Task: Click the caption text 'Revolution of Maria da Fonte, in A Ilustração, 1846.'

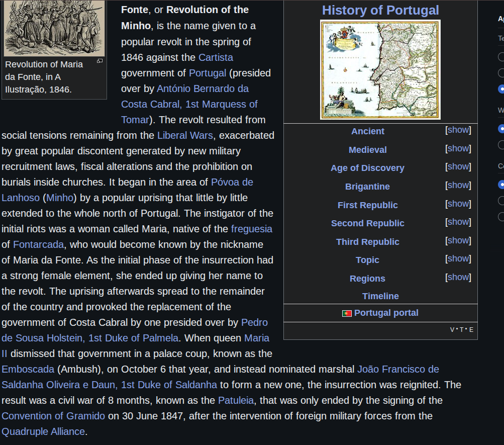Action: (44, 77)
